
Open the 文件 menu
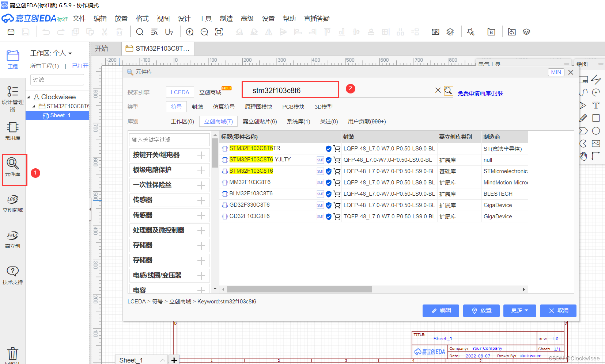[79, 19]
